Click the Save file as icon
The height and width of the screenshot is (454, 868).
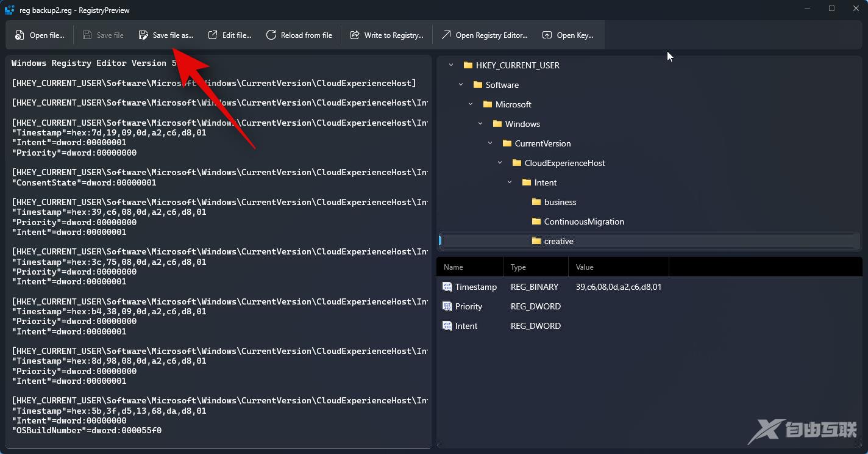[x=143, y=35]
